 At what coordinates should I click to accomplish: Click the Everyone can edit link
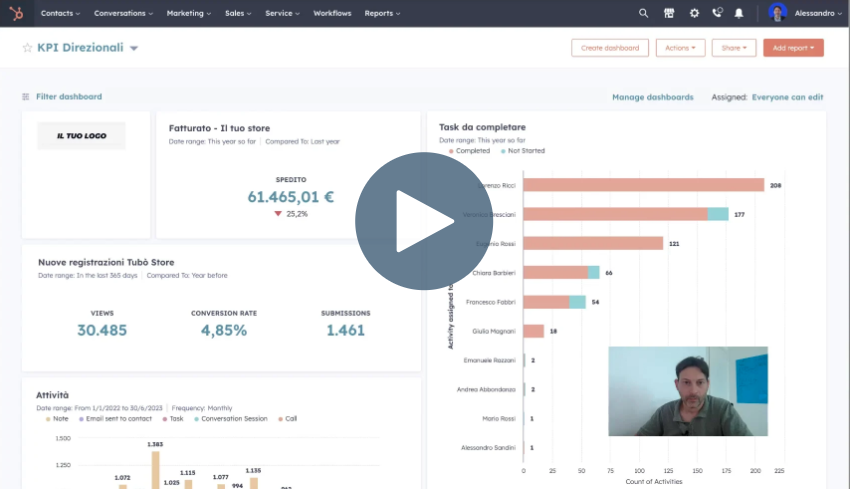pos(787,97)
